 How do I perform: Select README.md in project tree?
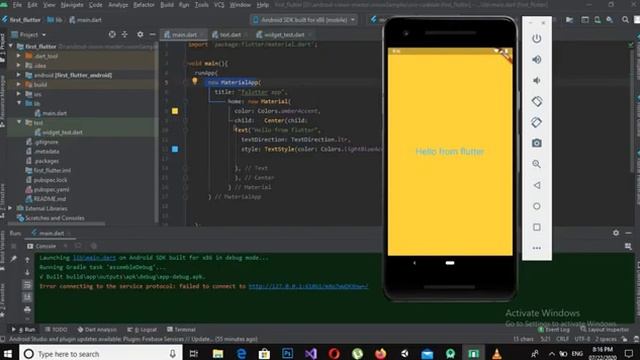46,199
